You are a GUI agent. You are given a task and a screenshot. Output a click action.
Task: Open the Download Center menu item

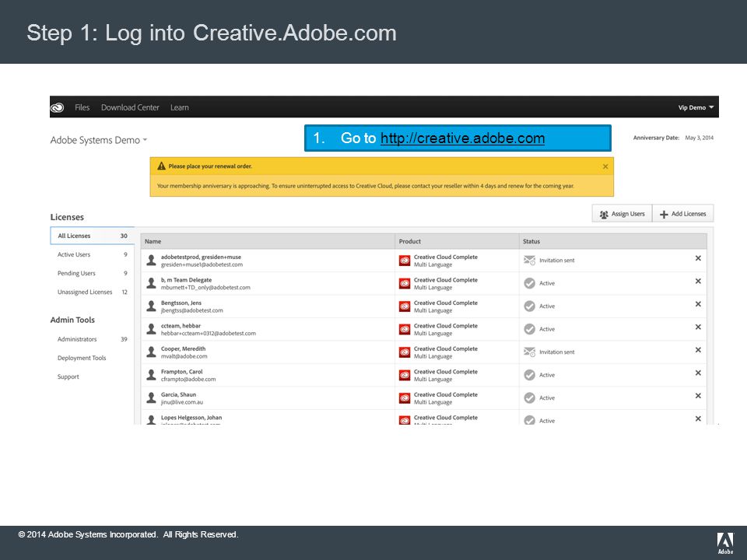130,107
